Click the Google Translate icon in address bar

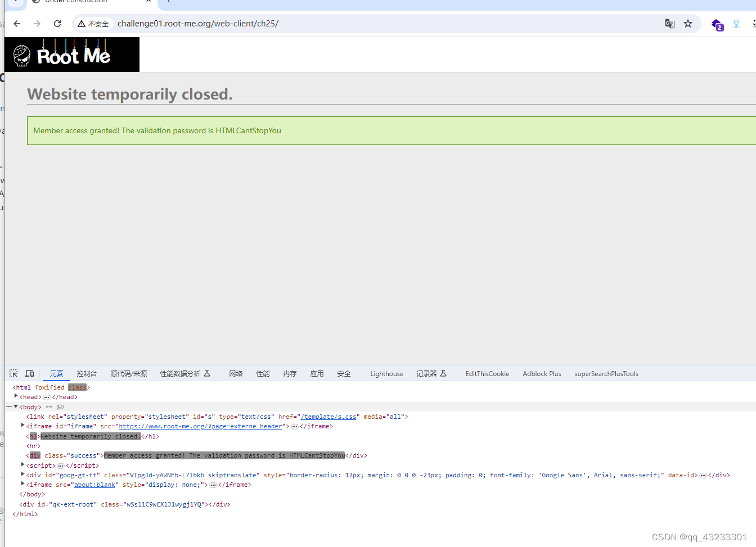[x=669, y=24]
